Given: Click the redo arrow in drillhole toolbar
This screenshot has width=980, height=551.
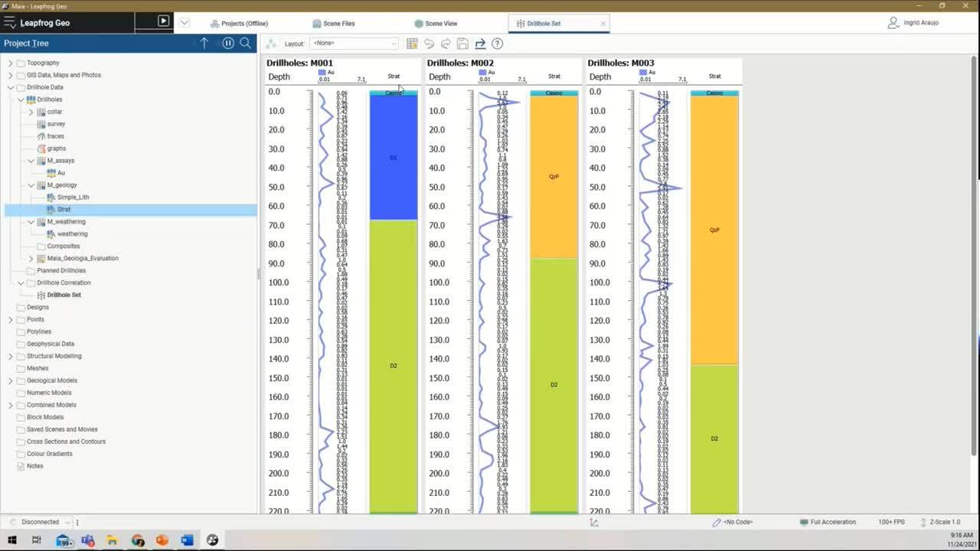Looking at the screenshot, I should click(446, 44).
